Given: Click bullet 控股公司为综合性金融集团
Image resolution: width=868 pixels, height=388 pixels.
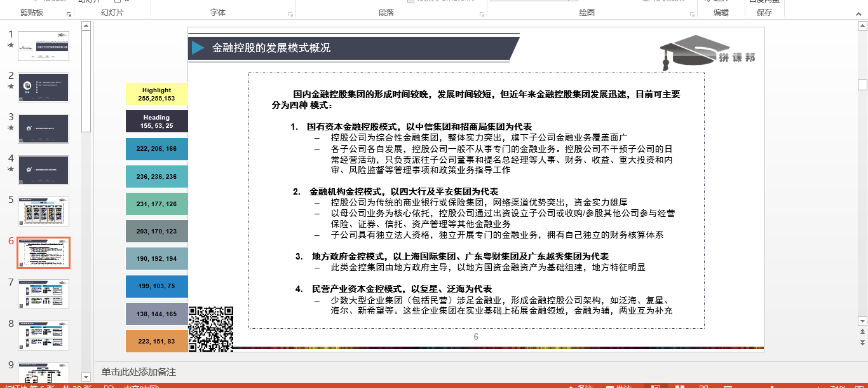Looking at the screenshot, I should coord(479,137).
